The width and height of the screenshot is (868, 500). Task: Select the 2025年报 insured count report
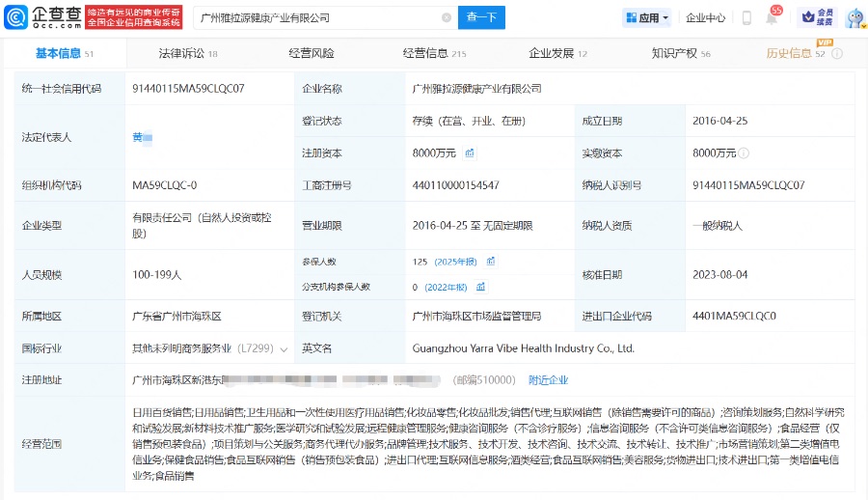457,261
